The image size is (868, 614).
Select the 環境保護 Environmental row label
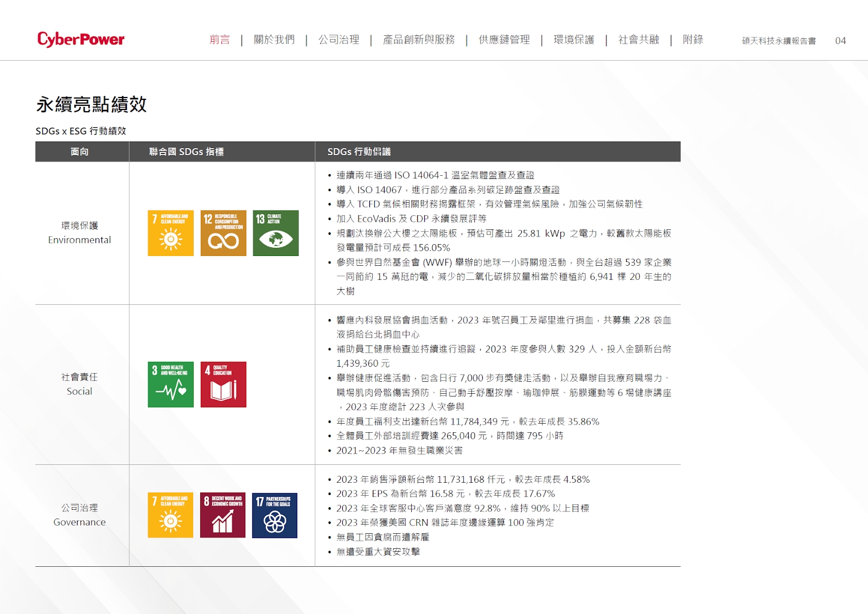pyautogui.click(x=80, y=233)
